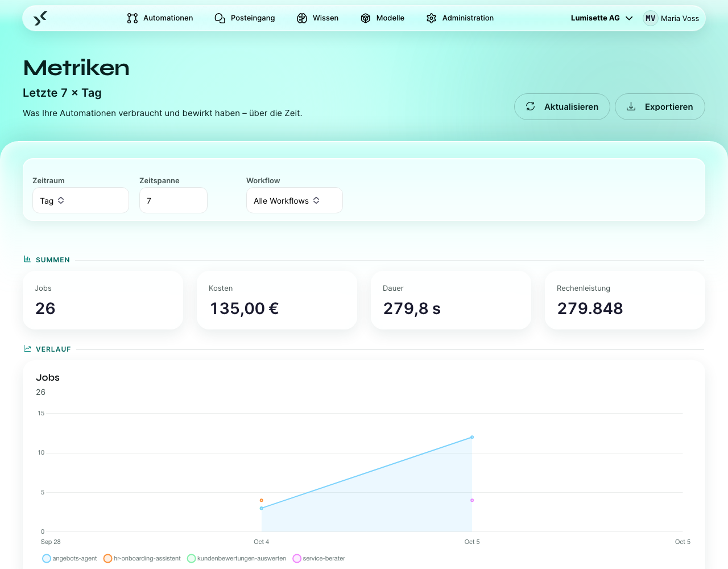The width and height of the screenshot is (728, 569).
Task: Switch to Modelle
Action: (382, 18)
